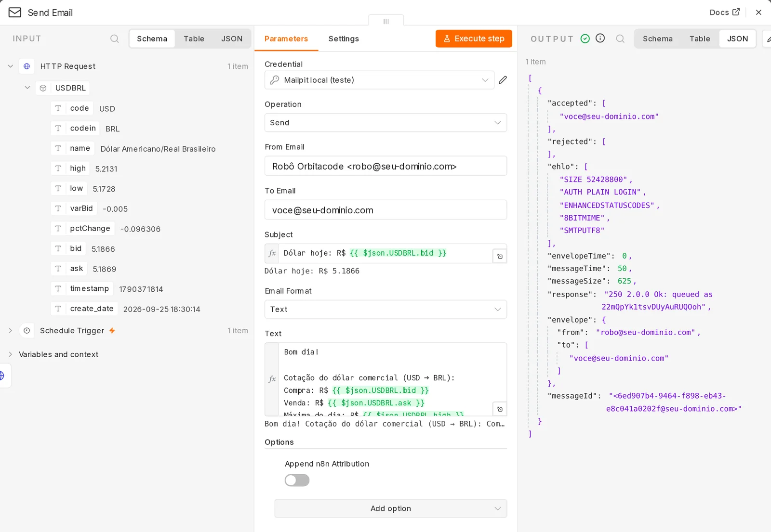Open the Email Format dropdown
The width and height of the screenshot is (771, 532).
coord(385,309)
